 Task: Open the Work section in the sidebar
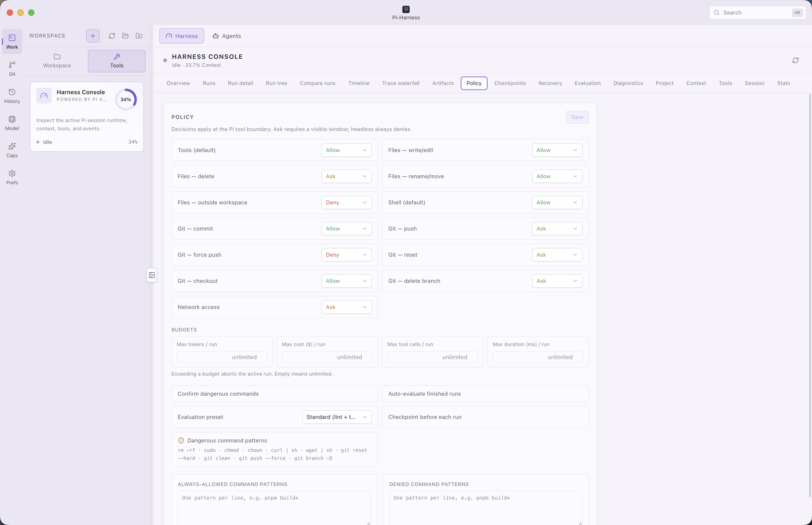coord(12,42)
